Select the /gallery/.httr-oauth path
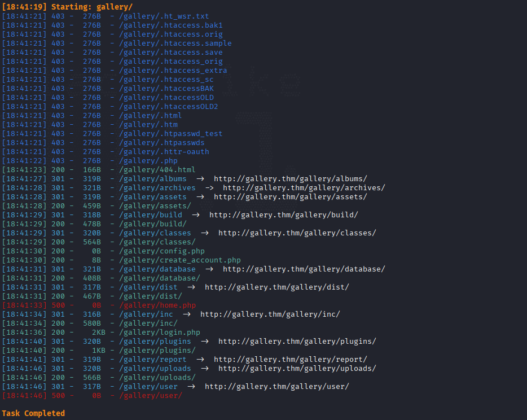Image resolution: width=527 pixels, height=420 pixels. coord(164,152)
